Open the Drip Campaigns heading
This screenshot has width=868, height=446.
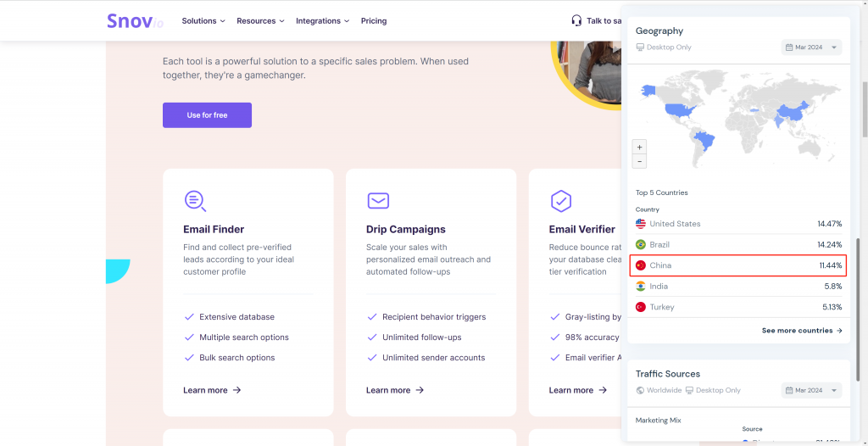click(406, 230)
